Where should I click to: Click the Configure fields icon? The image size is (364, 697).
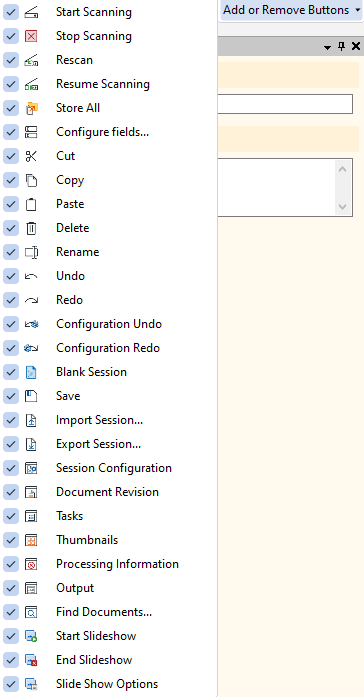31,132
